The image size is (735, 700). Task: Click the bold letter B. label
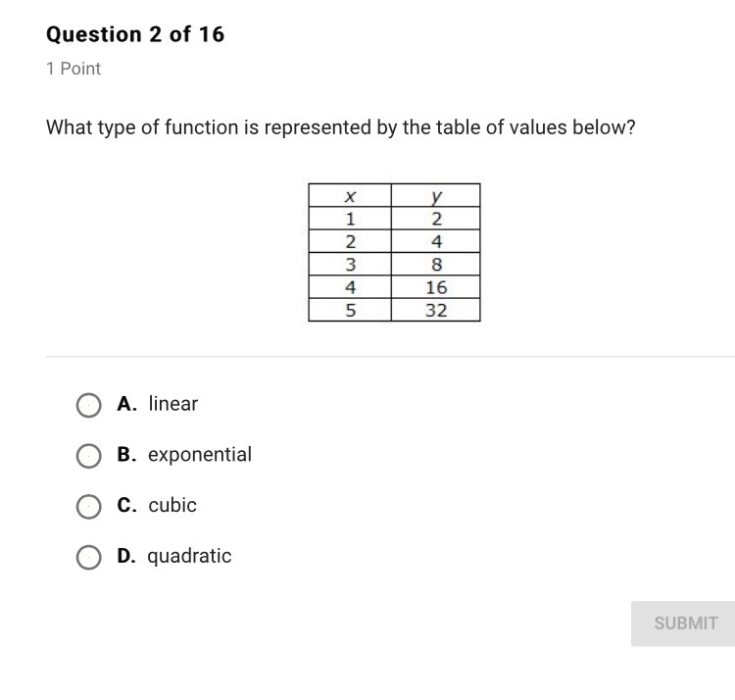[126, 454]
